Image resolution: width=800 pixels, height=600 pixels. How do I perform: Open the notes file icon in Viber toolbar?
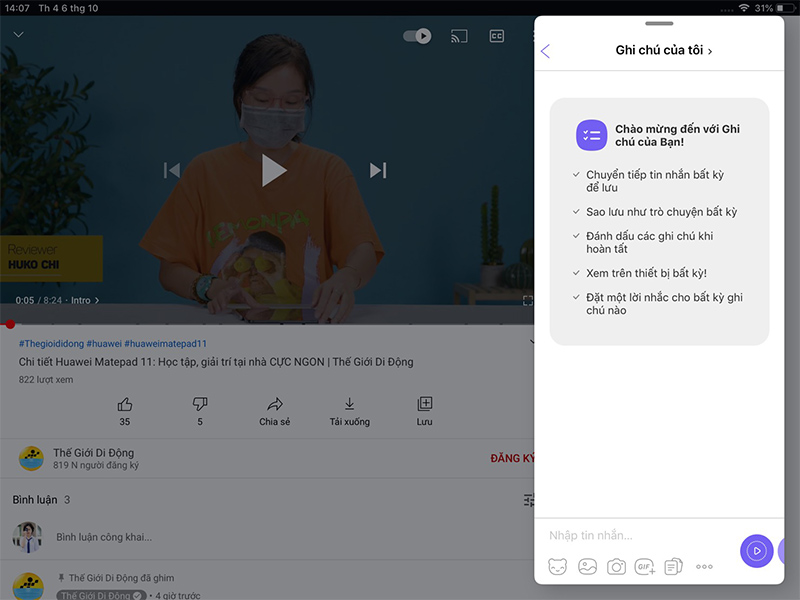(x=673, y=566)
